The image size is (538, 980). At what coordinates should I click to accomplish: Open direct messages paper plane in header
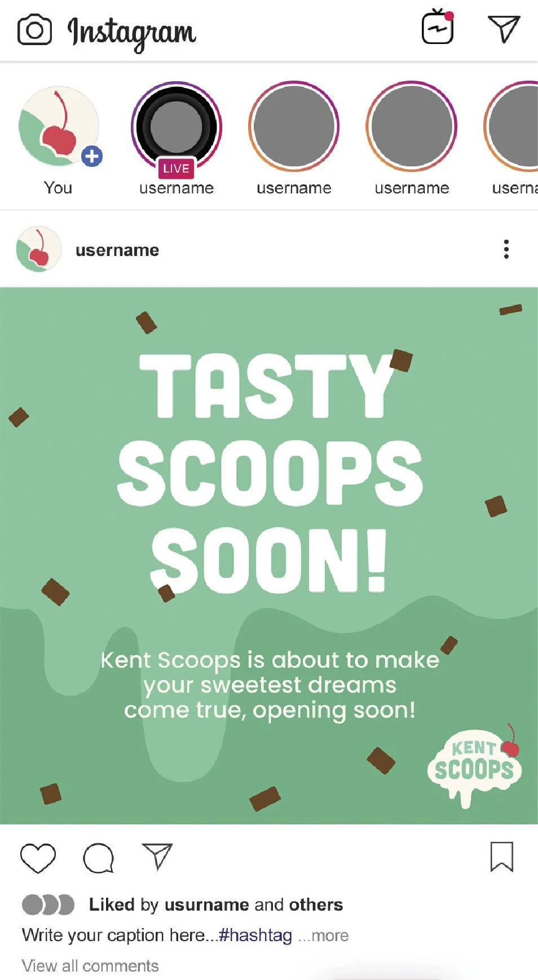click(x=503, y=28)
